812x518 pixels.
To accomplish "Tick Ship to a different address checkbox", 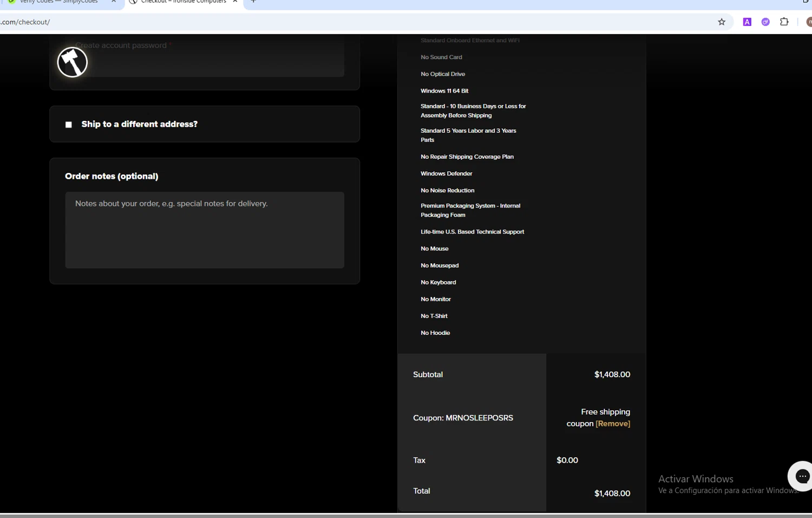I will pyautogui.click(x=69, y=125).
